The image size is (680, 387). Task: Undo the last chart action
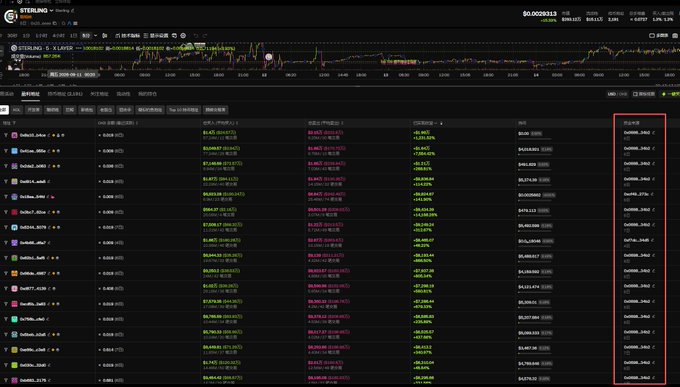[196, 36]
